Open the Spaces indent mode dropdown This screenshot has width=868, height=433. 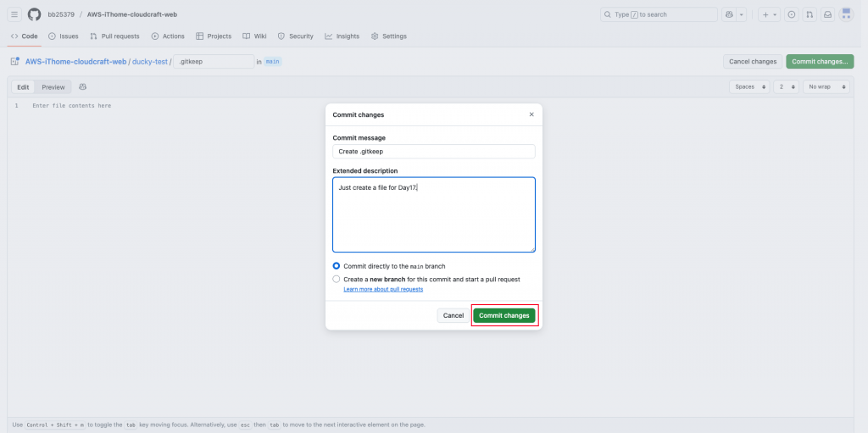(x=749, y=87)
